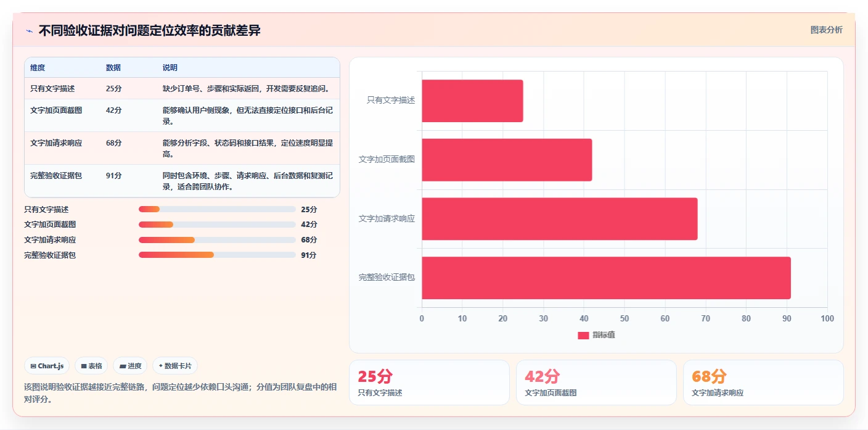The width and height of the screenshot is (868, 430).
Task: Select the Chart.js tag chip
Action: (47, 366)
